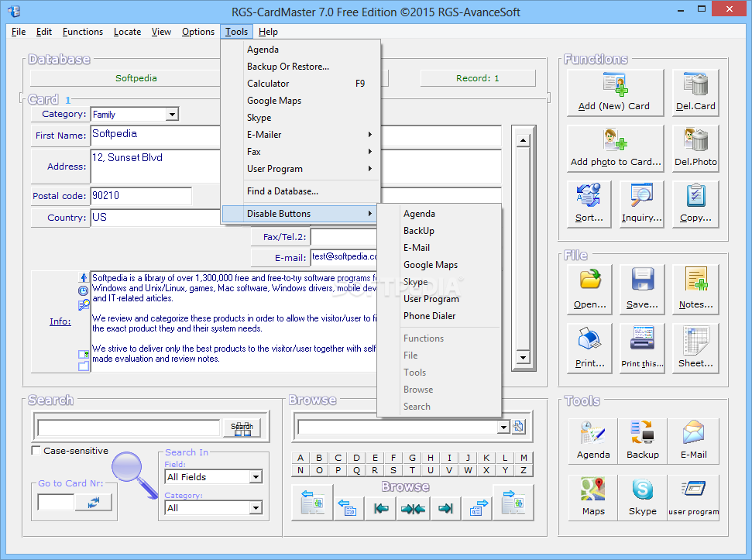Toggle Skype in Disable Buttons submenu

[439, 282]
